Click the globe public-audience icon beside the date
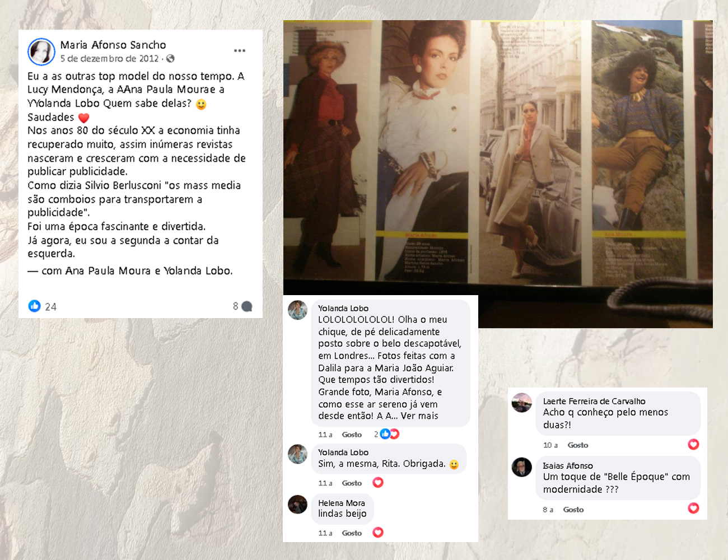This screenshot has width=728, height=560. coord(170,58)
